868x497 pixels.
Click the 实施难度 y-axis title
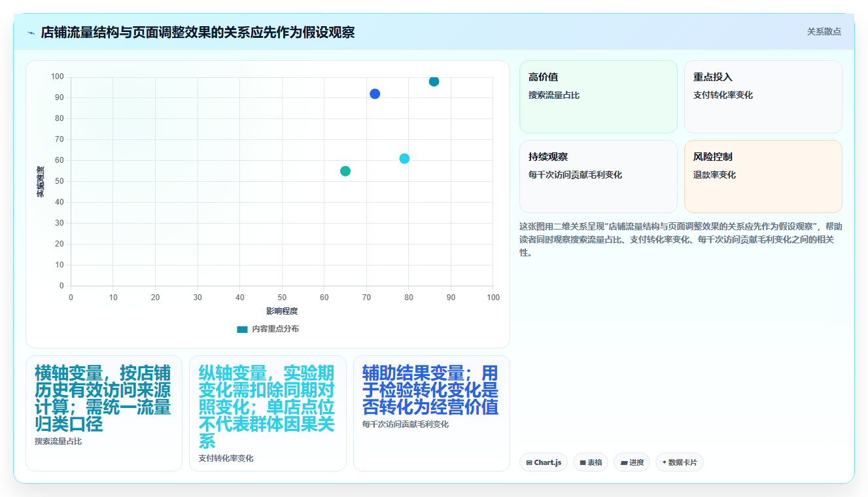41,182
